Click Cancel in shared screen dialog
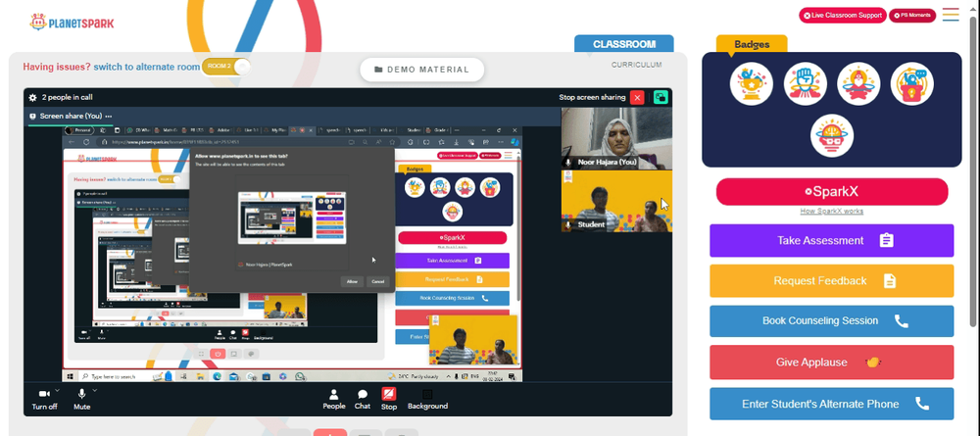The image size is (980, 436). tap(377, 282)
